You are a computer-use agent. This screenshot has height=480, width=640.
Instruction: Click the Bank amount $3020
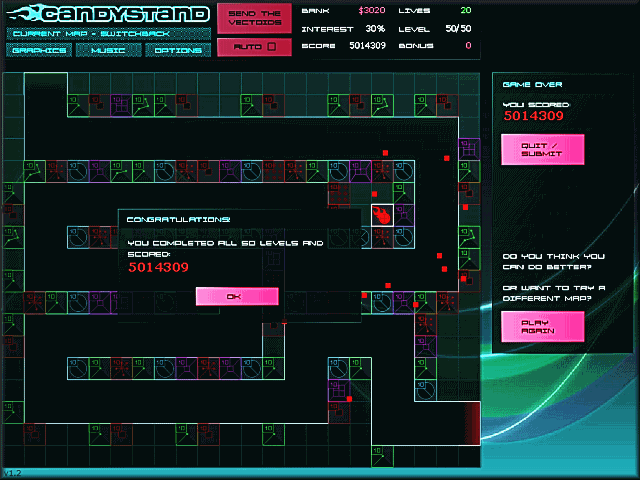click(x=371, y=10)
